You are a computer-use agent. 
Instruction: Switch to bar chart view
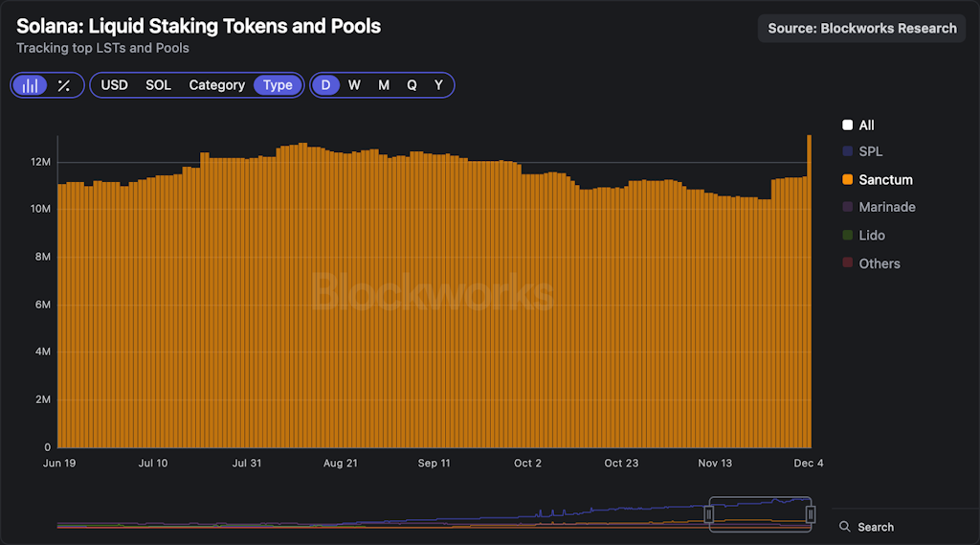(31, 85)
